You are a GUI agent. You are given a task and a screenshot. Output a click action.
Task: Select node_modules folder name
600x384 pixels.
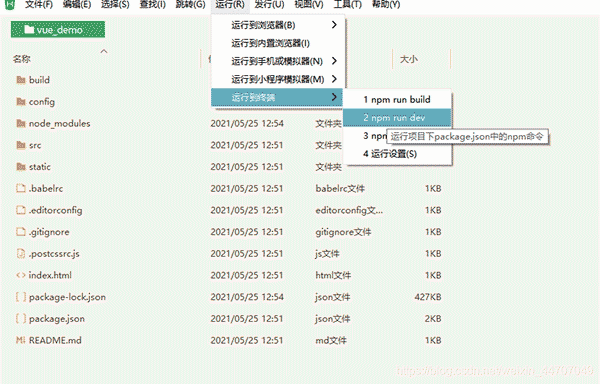[x=59, y=124]
